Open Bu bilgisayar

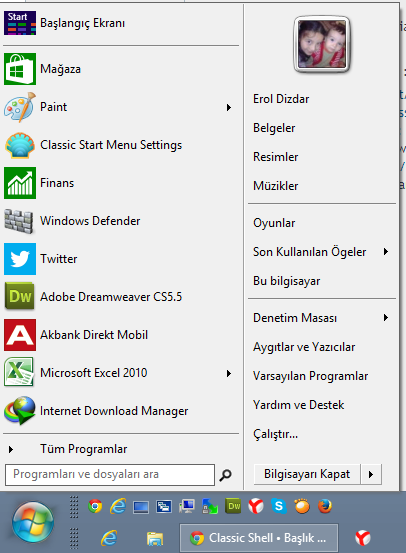286,281
